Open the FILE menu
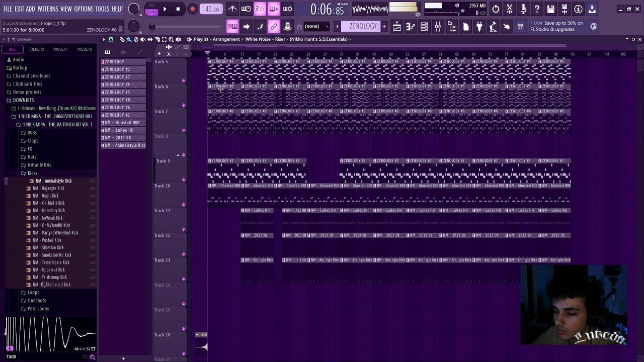 tap(8, 9)
